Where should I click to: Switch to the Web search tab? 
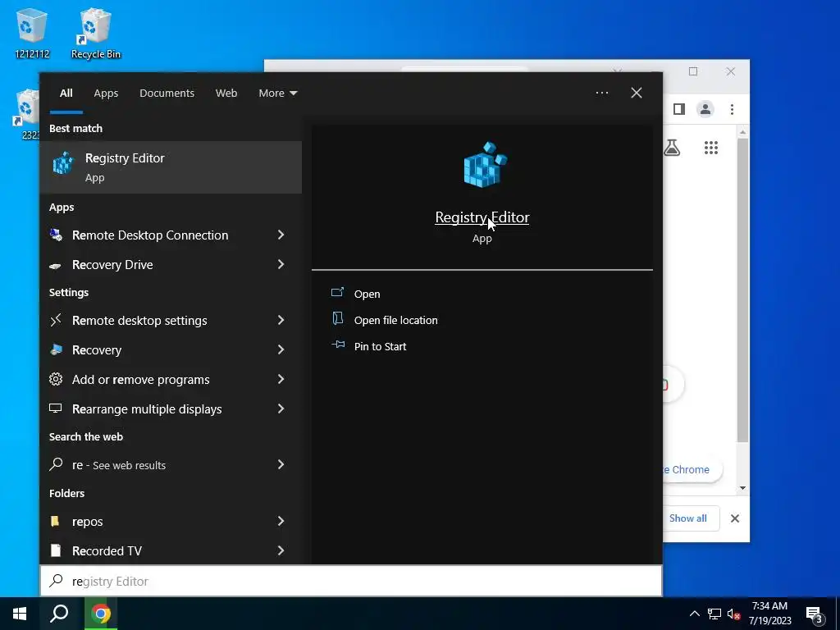coord(226,94)
